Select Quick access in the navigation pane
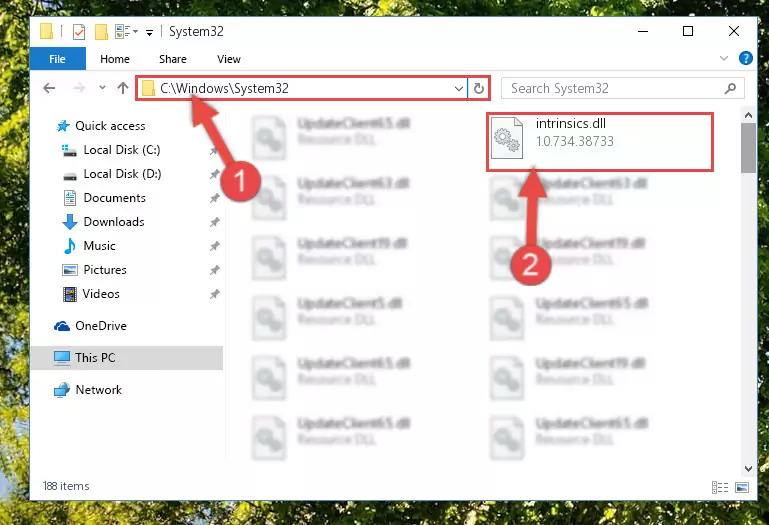The width and height of the screenshot is (769, 525). (x=110, y=126)
